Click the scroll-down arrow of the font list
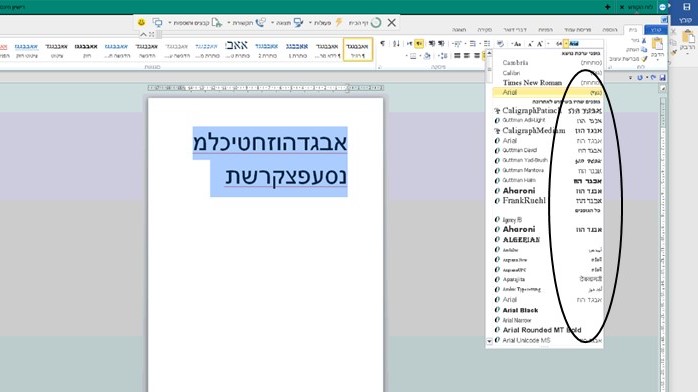Viewport: 698px width, 392px height. point(489,341)
